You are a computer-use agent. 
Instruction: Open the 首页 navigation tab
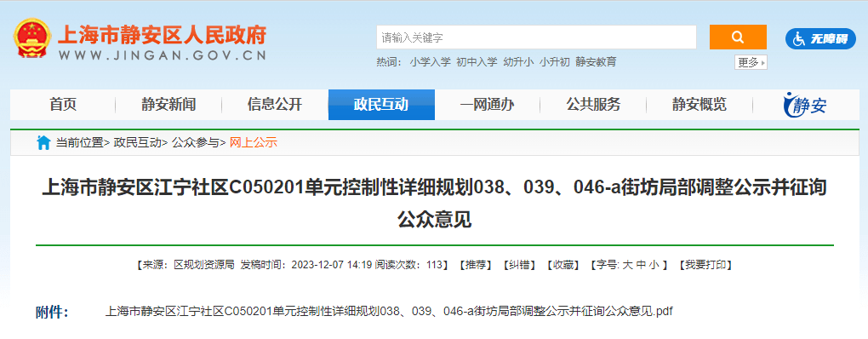click(x=63, y=104)
